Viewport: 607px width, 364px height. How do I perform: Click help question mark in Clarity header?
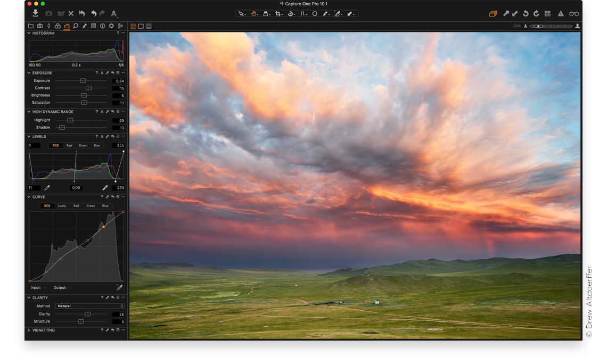pos(102,297)
